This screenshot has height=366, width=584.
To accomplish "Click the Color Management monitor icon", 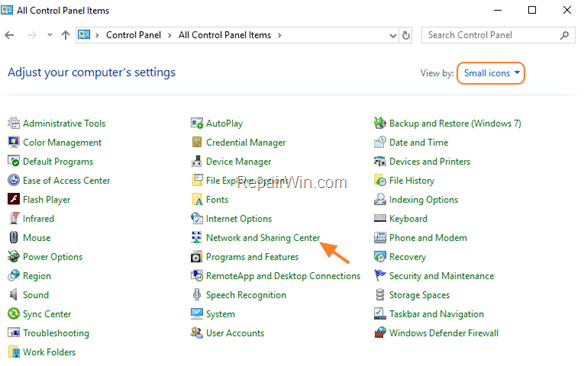I will click(14, 142).
